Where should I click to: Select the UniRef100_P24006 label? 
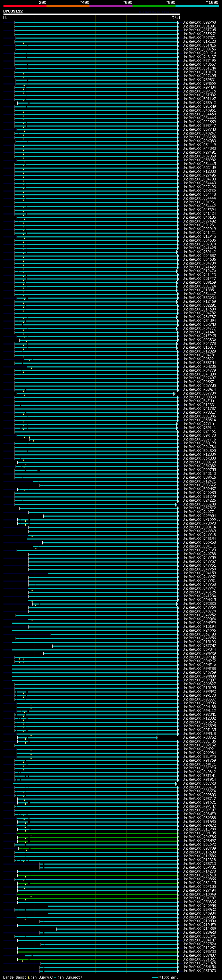(x=199, y=630)
